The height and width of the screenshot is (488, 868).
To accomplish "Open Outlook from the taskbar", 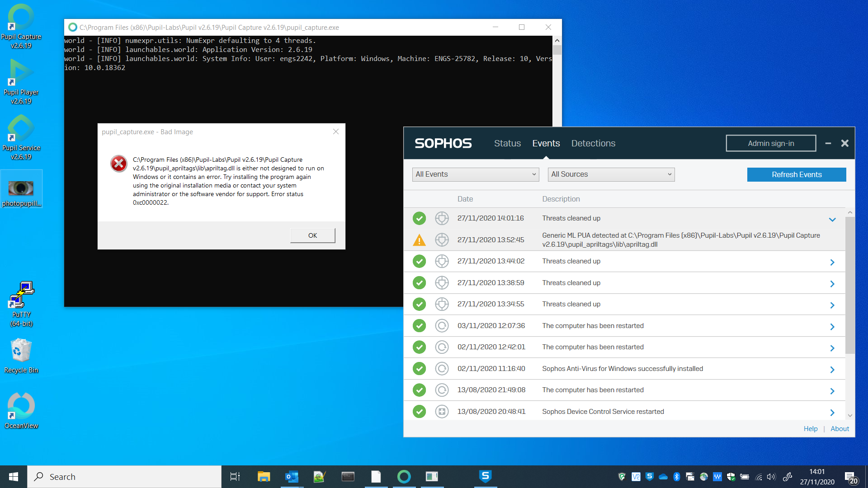I will click(292, 477).
